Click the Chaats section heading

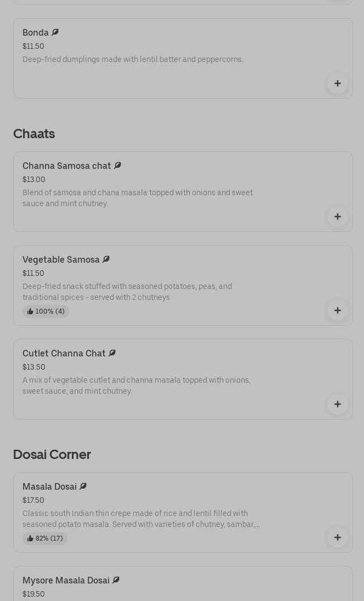click(34, 134)
